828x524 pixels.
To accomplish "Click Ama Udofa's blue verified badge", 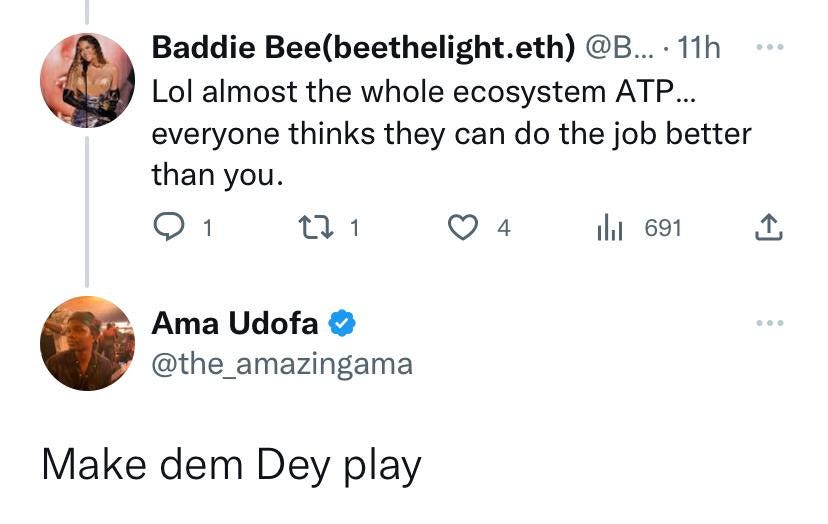I will 342,323.
